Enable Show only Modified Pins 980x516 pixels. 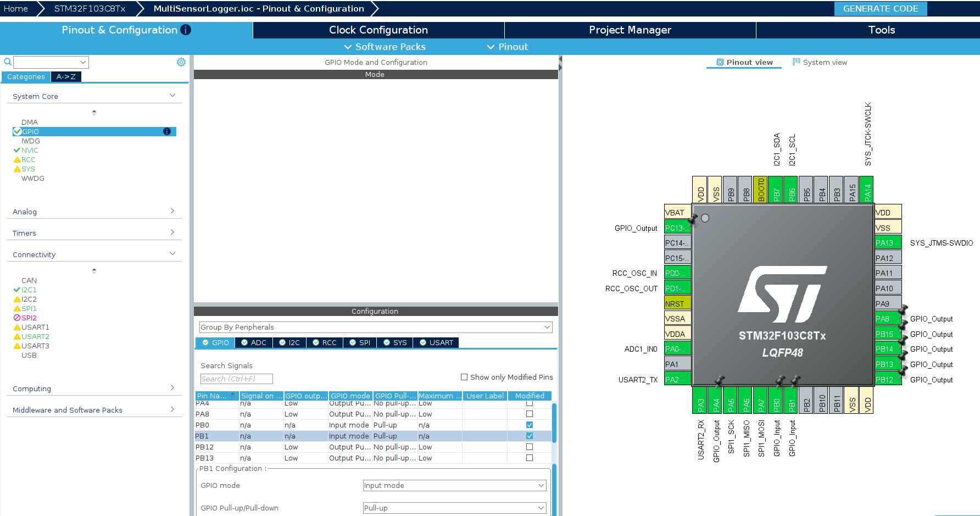[464, 377]
